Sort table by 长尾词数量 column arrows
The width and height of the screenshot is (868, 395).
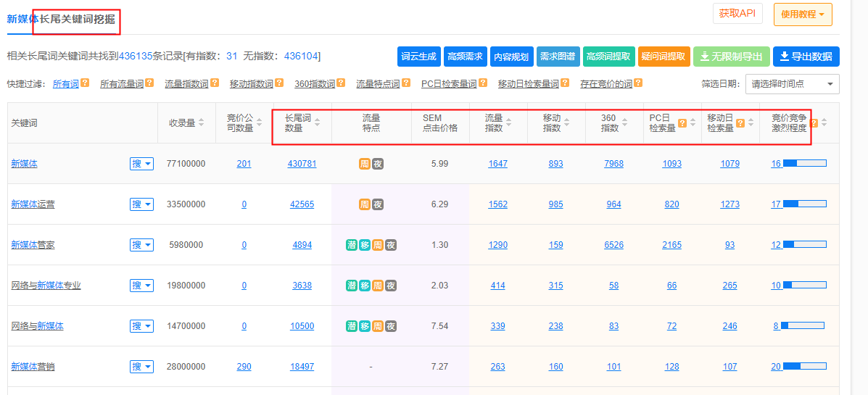(x=317, y=122)
